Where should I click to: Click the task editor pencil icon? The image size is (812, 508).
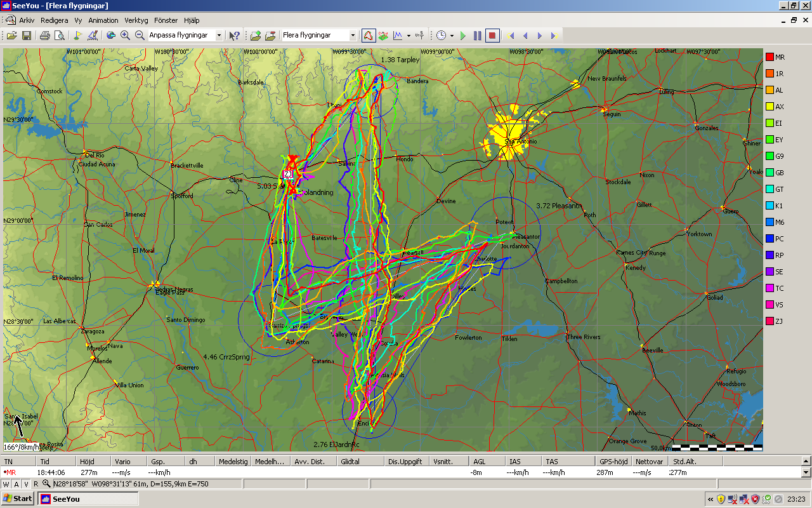point(93,36)
